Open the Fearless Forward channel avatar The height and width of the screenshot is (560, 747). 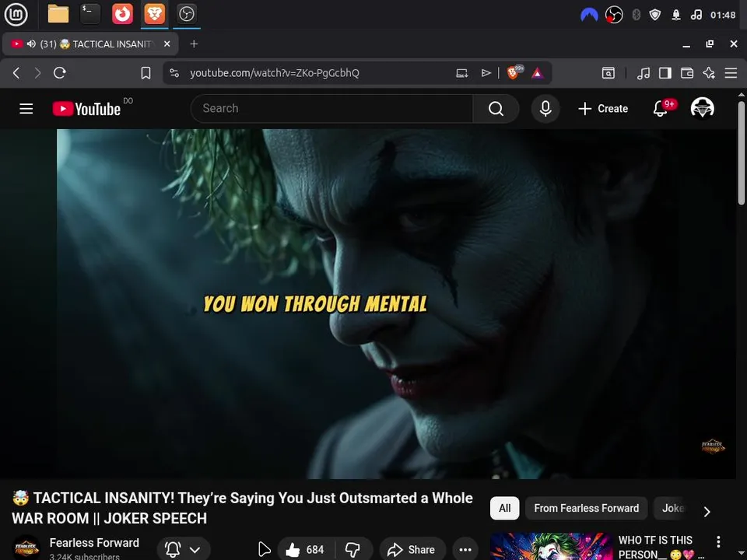point(26,548)
